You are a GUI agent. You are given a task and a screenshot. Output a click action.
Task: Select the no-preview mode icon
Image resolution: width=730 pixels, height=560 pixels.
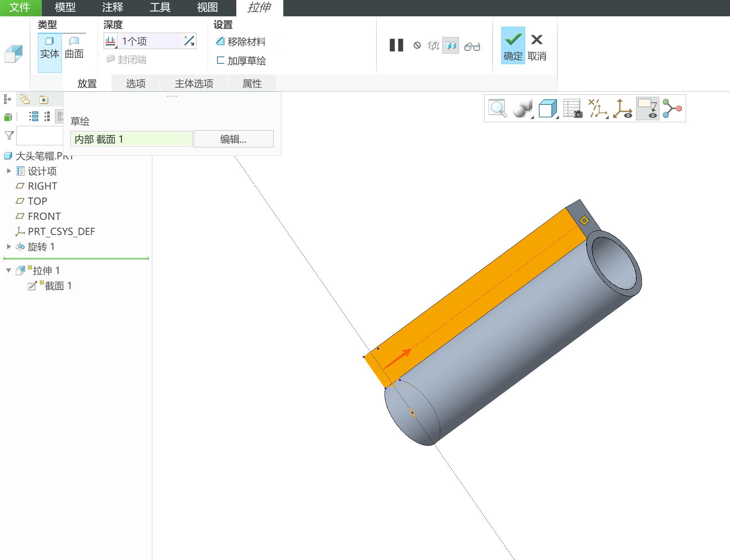(x=417, y=45)
